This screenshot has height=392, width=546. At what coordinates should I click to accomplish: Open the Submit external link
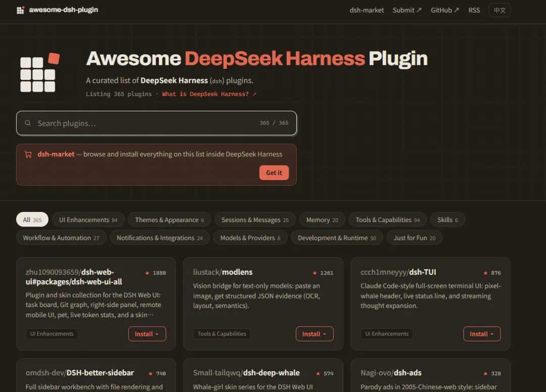coord(407,10)
